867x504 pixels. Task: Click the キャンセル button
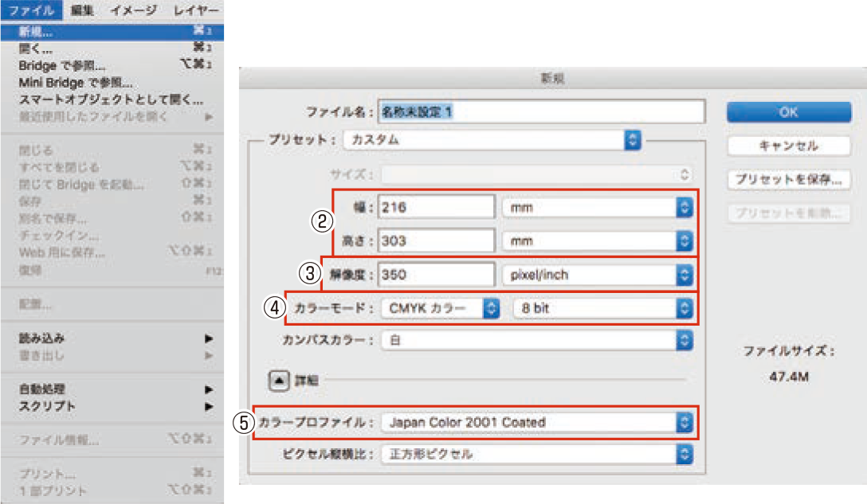(x=788, y=146)
